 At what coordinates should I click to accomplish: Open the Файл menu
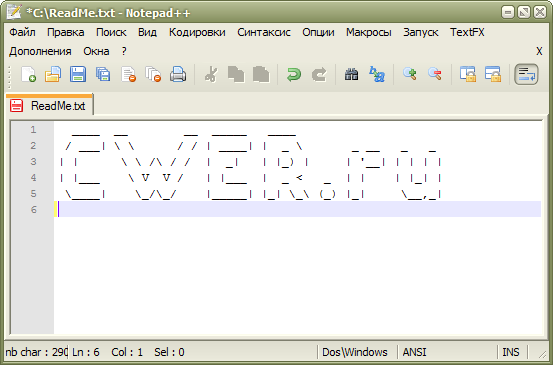(22, 32)
